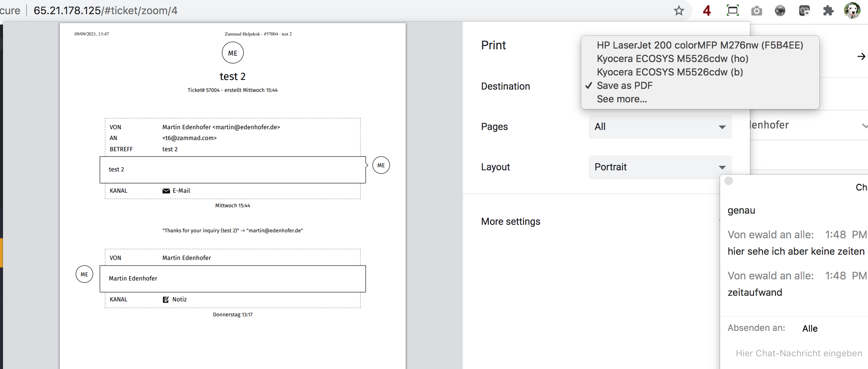Screen dimensions: 868x369
Task: Click ME avatar beside Martin Edenhofer note
Action: click(x=84, y=274)
